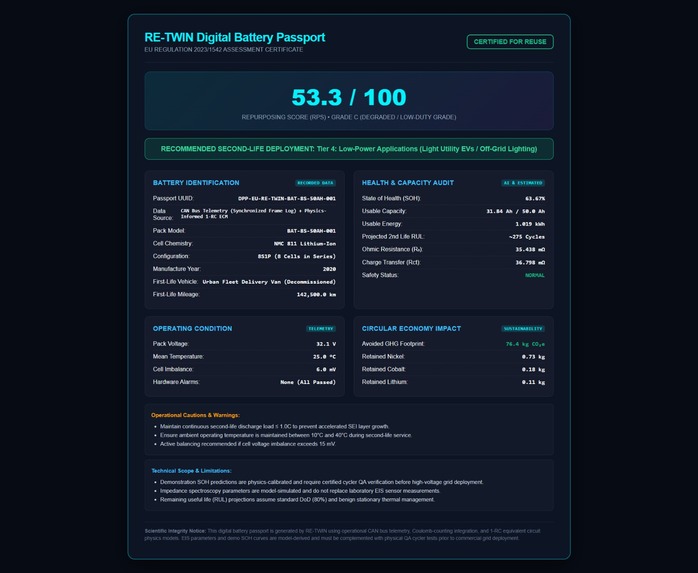698x573 pixels.
Task: Select the ambient operating temperature caution line
Action: click(286, 435)
